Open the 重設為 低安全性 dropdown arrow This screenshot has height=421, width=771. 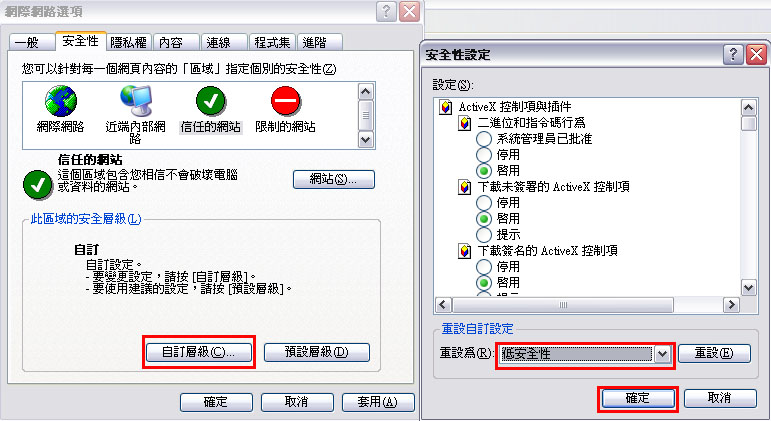(x=663, y=354)
